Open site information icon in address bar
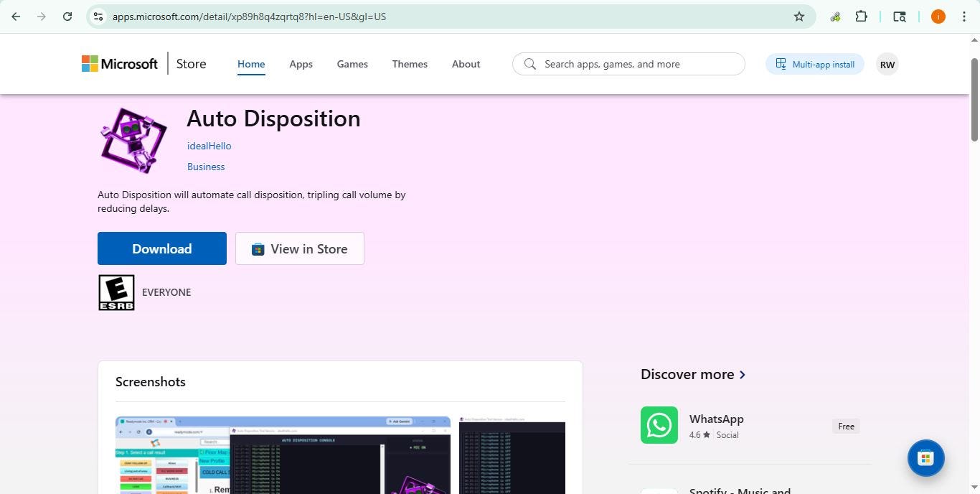 99,17
